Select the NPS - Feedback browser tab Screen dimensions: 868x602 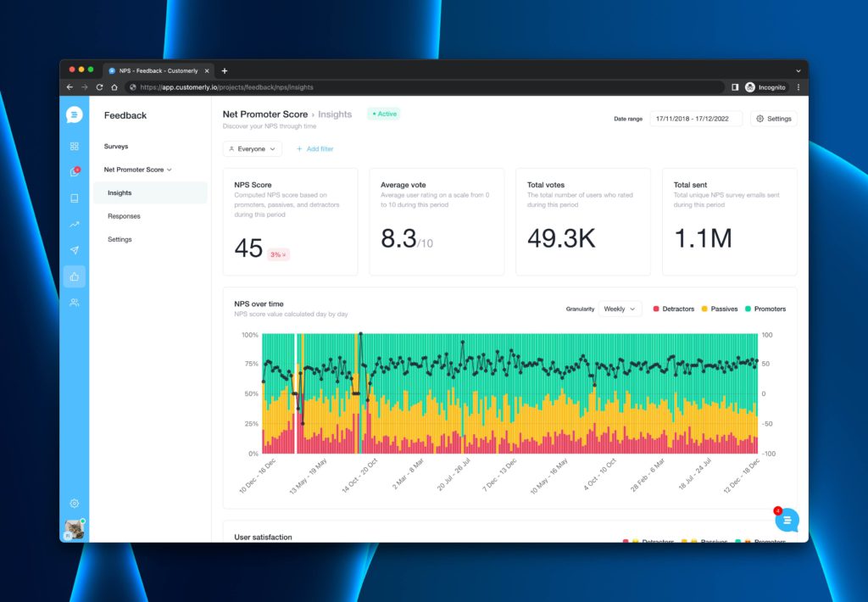coord(159,71)
